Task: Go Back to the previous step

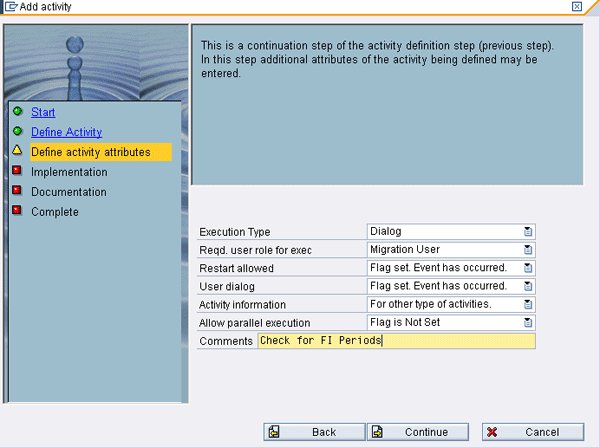Action: pyautogui.click(x=314, y=432)
